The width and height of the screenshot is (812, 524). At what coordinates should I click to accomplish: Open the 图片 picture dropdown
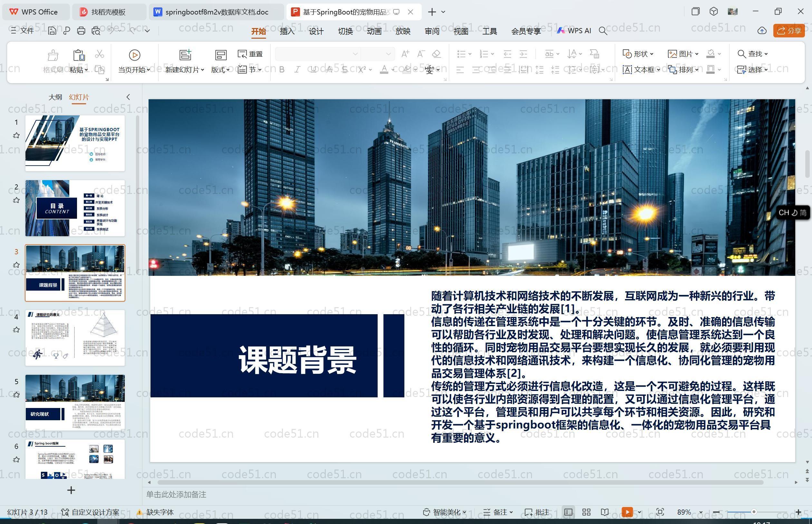pyautogui.click(x=683, y=54)
